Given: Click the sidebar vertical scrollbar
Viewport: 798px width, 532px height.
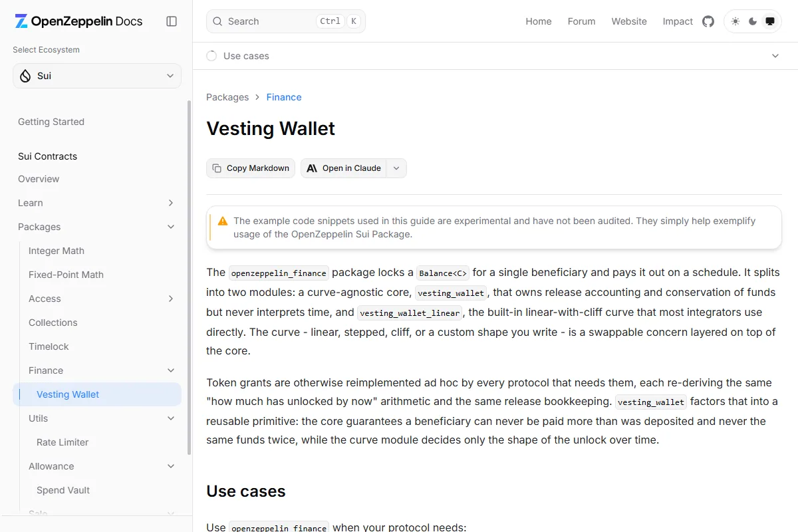Looking at the screenshot, I should tap(189, 277).
